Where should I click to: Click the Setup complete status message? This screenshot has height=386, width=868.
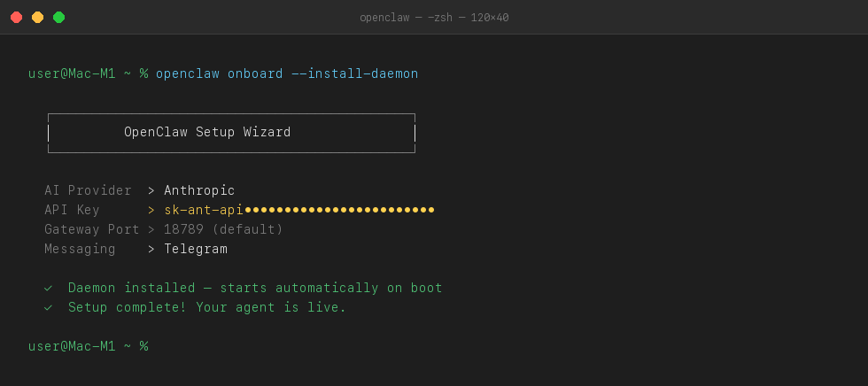207,307
